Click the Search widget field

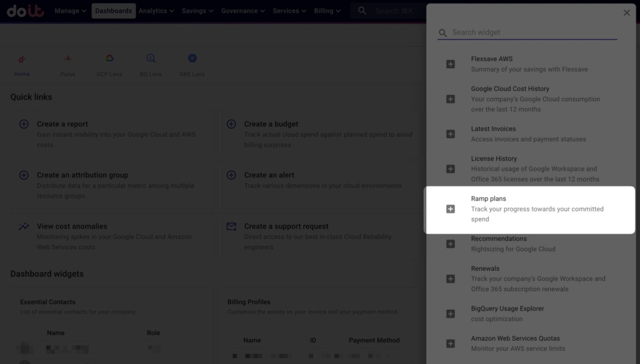(x=531, y=32)
